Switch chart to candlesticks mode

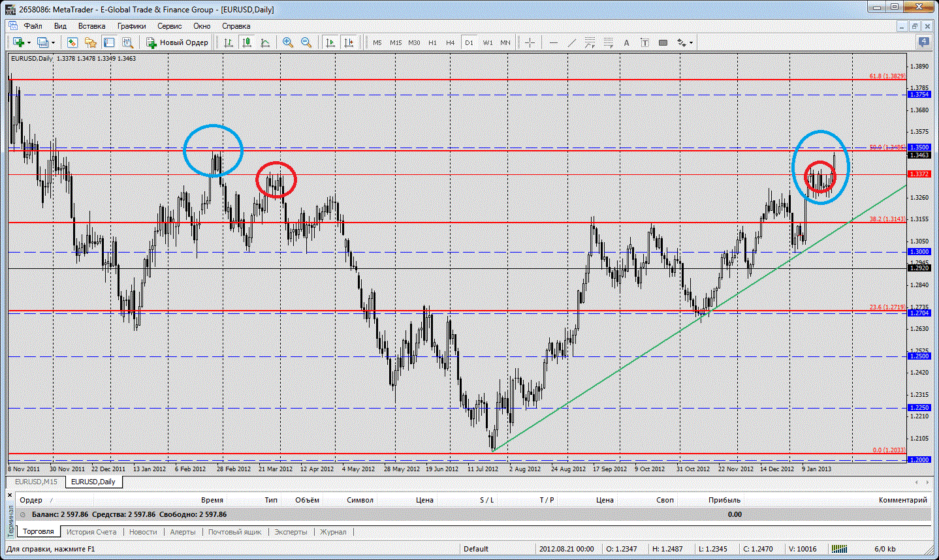[x=247, y=42]
